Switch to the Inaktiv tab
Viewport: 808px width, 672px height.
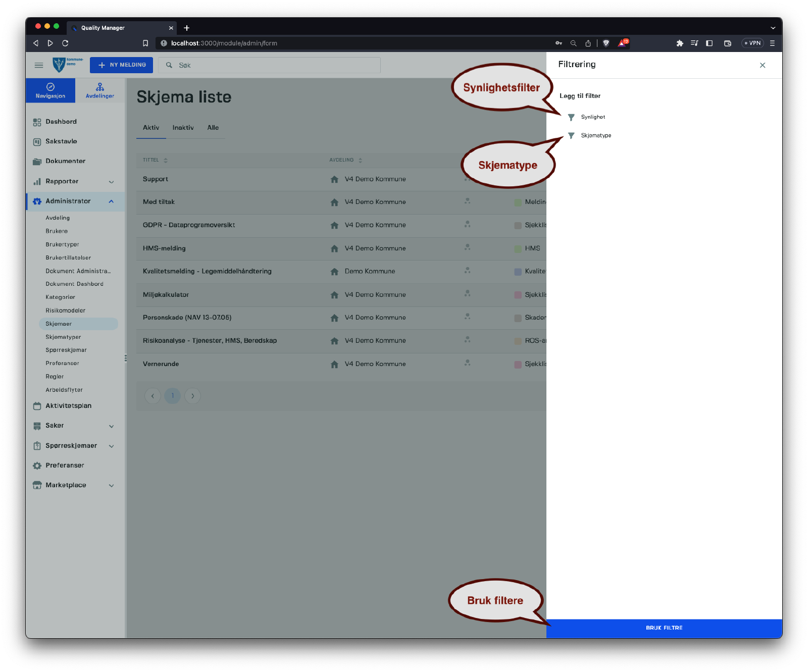pyautogui.click(x=183, y=128)
